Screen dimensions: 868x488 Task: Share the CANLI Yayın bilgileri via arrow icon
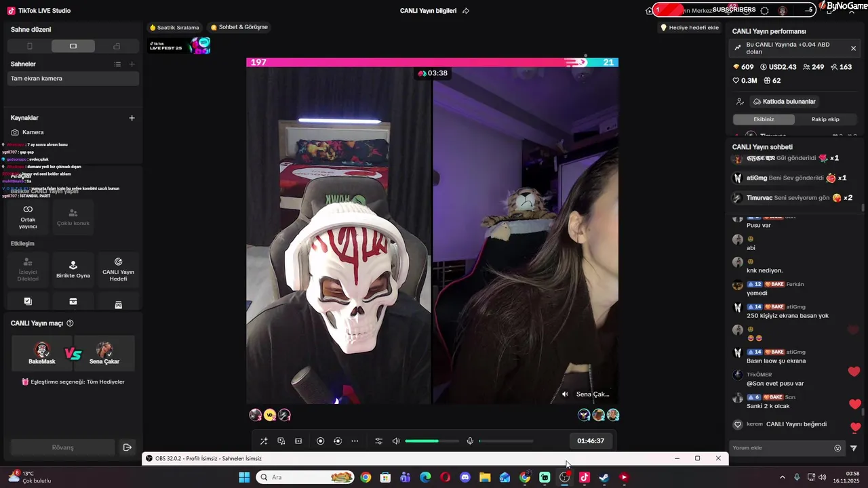point(466,11)
